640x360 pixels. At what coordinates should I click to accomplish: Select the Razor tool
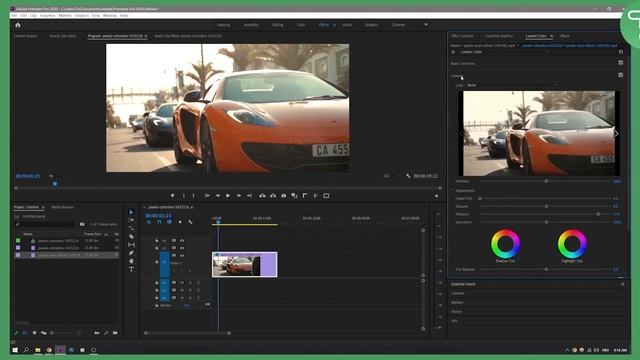(131, 237)
